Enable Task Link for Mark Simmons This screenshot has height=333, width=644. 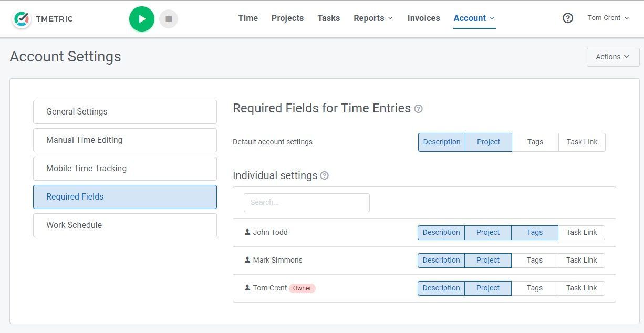point(581,261)
